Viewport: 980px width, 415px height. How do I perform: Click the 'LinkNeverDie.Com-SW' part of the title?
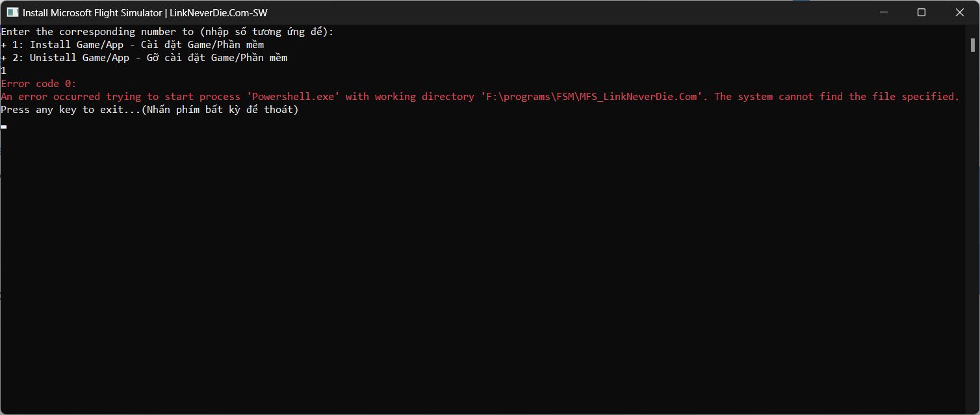point(218,13)
